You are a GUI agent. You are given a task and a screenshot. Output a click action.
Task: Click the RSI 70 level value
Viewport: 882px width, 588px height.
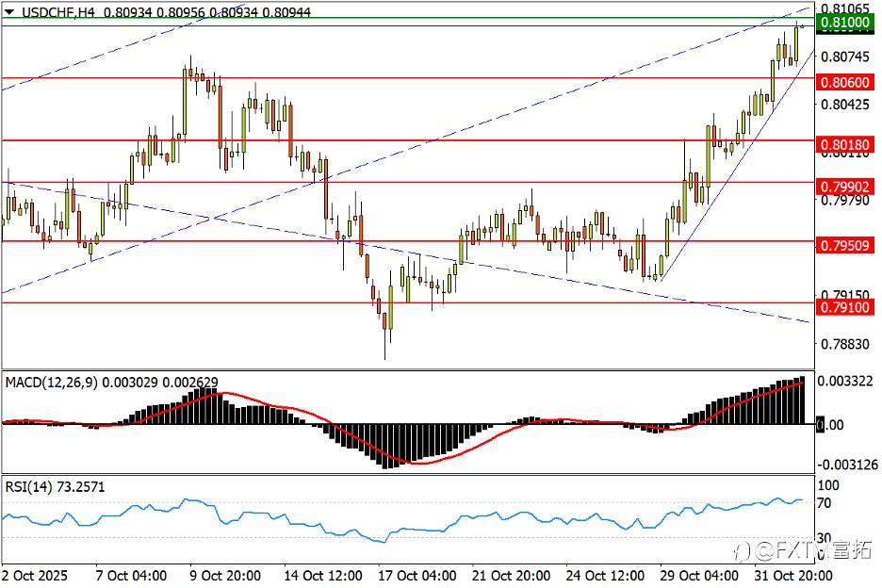(825, 502)
